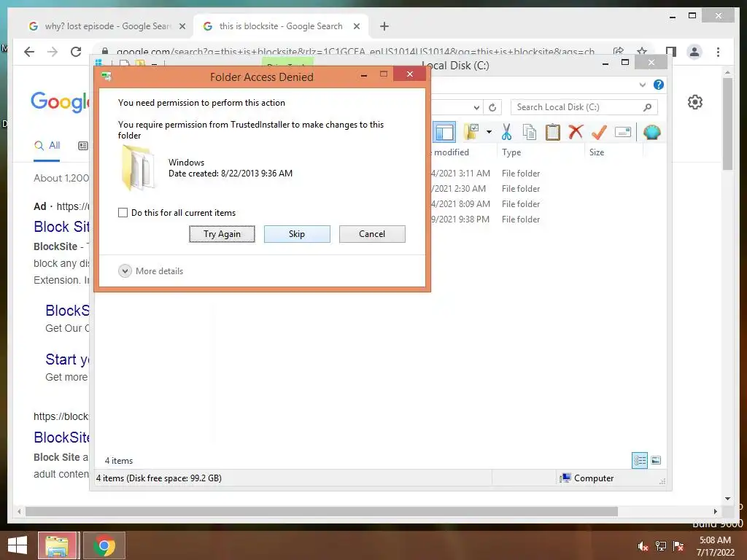Click the dialog title bar transfer icon
Screen dimensions: 747x560
tap(107, 76)
